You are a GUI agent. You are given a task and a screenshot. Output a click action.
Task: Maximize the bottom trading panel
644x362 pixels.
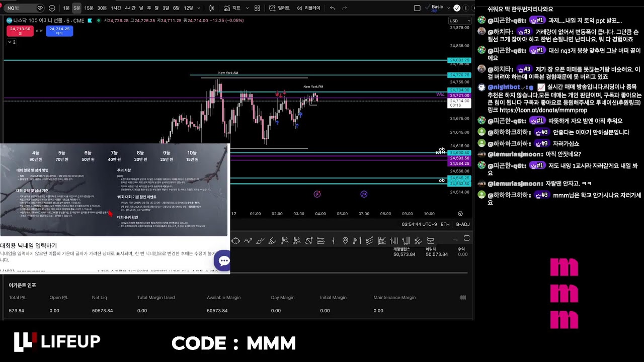[x=466, y=238]
